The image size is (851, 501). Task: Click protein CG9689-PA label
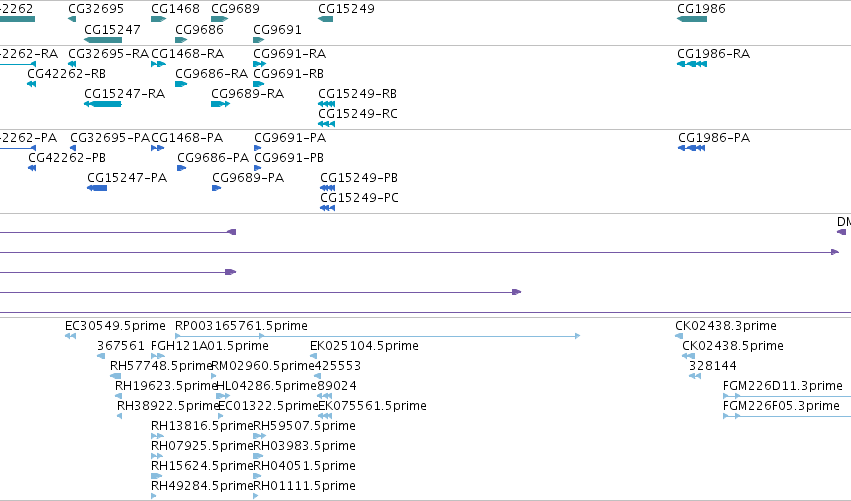[x=248, y=178]
